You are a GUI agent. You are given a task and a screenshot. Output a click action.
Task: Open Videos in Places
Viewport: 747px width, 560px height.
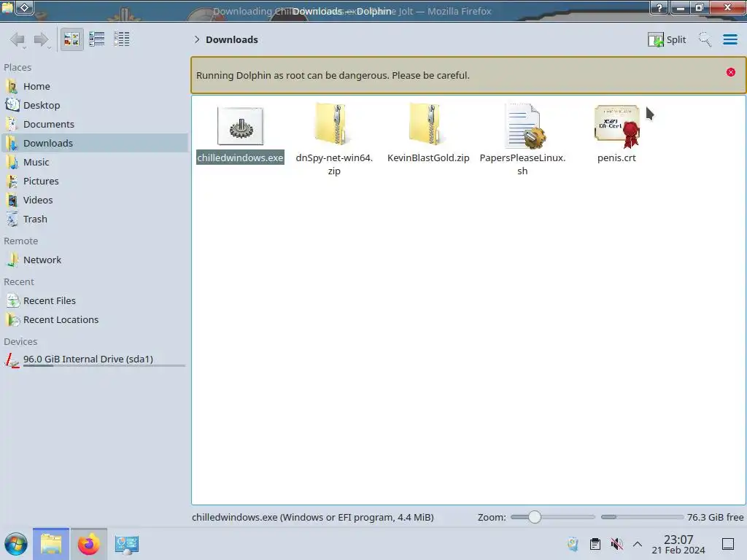[x=94, y=201]
